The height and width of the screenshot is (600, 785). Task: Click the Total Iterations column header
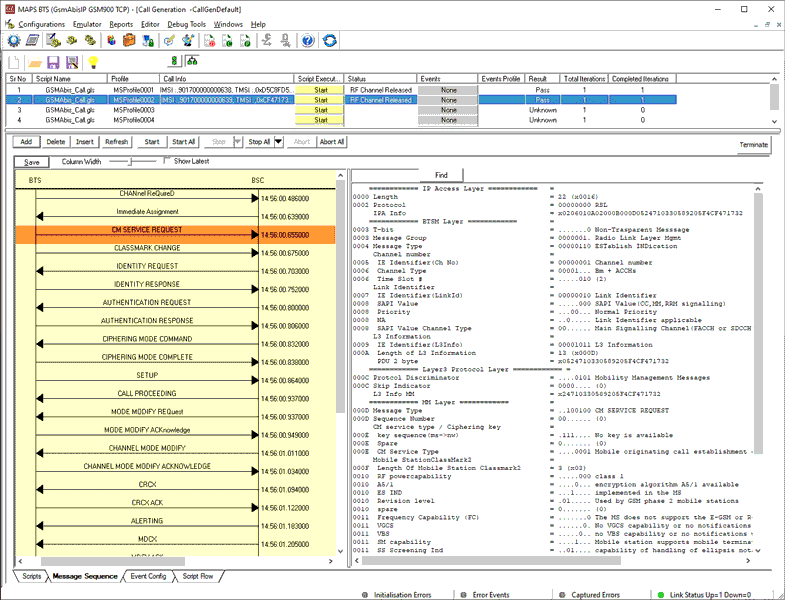[x=583, y=79]
